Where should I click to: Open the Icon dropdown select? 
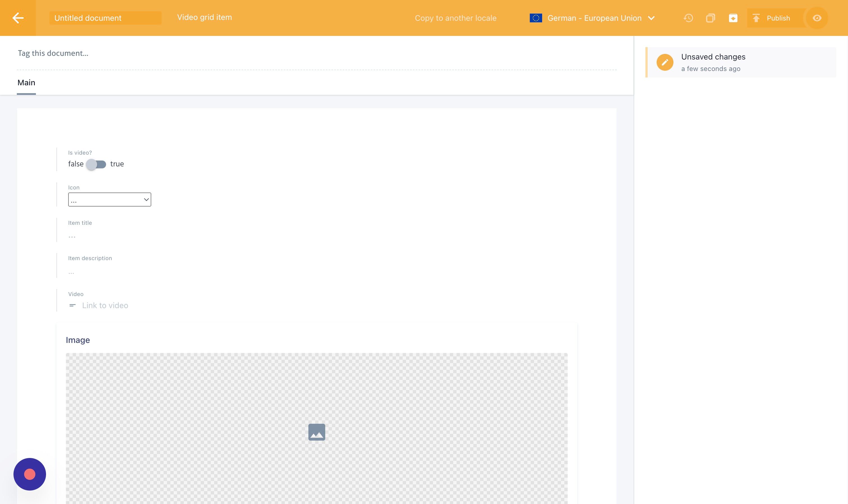coord(109,200)
